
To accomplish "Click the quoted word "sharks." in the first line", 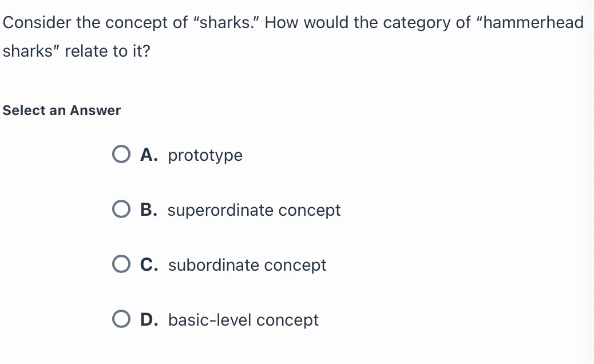I will (x=229, y=22).
